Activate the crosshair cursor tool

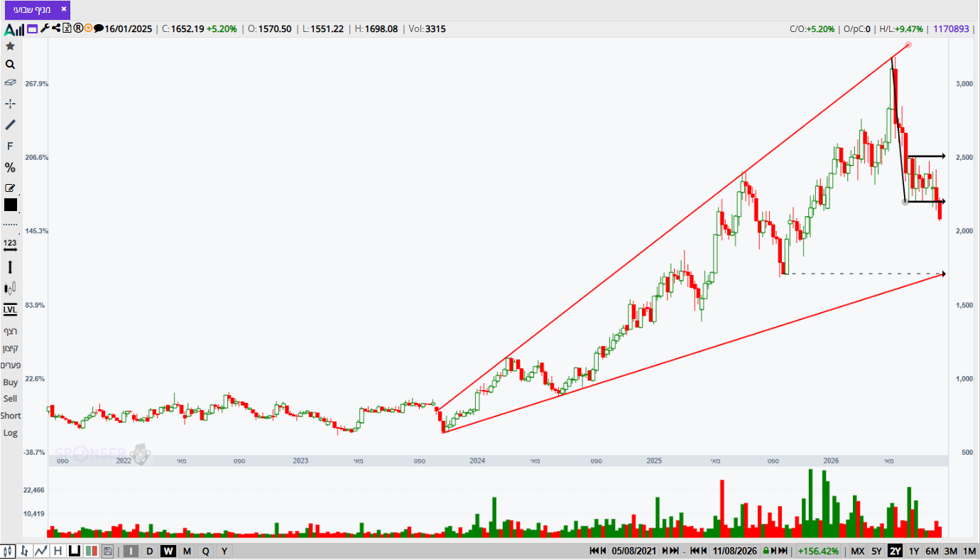pos(10,104)
